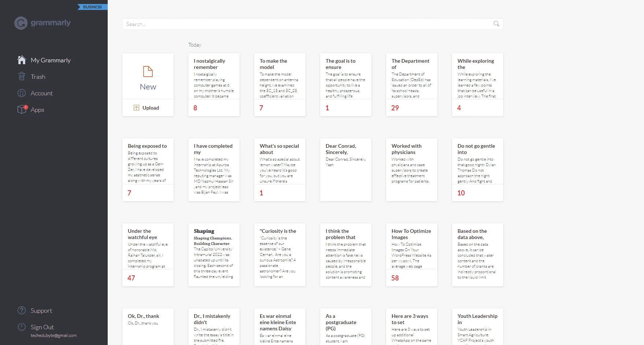Click the New document button label
Screen dimensions: 644x345
148,87
